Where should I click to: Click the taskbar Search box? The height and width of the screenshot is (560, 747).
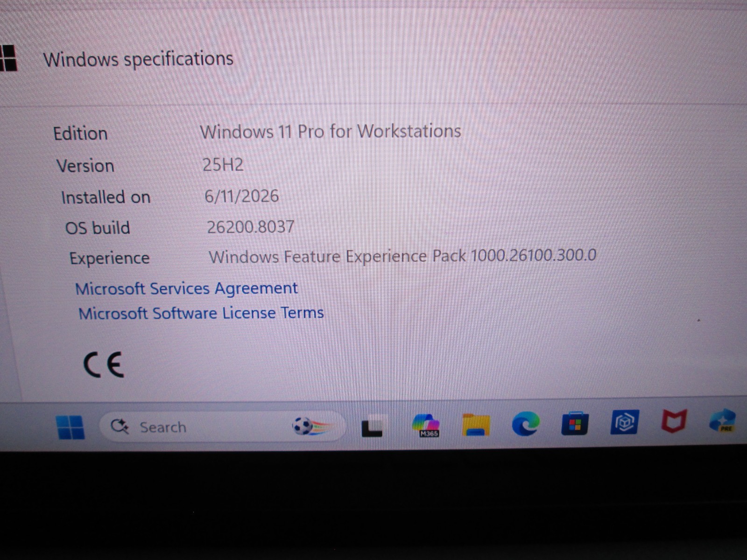223,426
